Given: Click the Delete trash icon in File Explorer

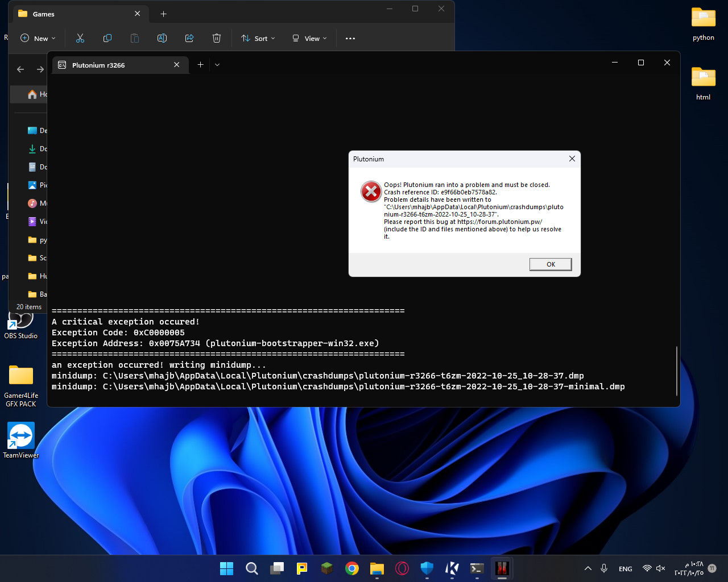Looking at the screenshot, I should click(217, 38).
